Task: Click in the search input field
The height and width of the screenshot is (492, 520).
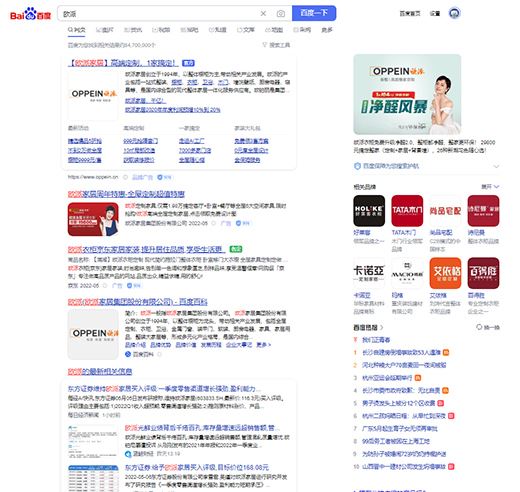Action: pos(158,13)
